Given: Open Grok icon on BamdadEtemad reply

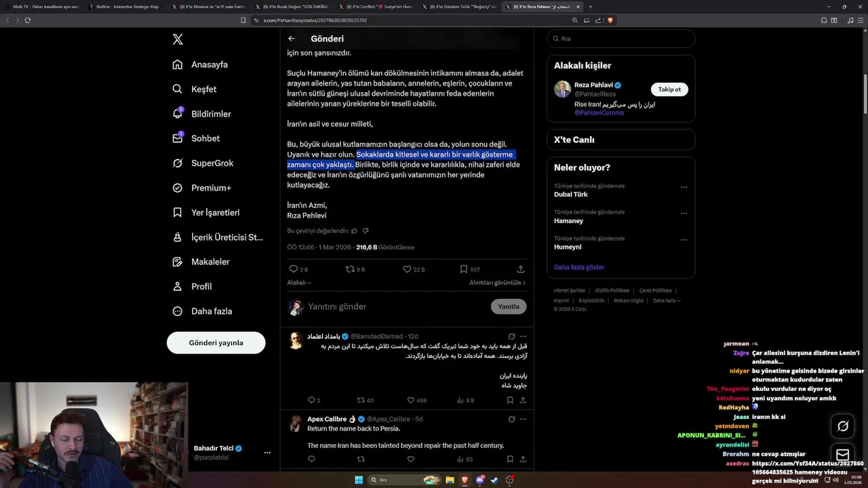Looking at the screenshot, I should point(512,336).
